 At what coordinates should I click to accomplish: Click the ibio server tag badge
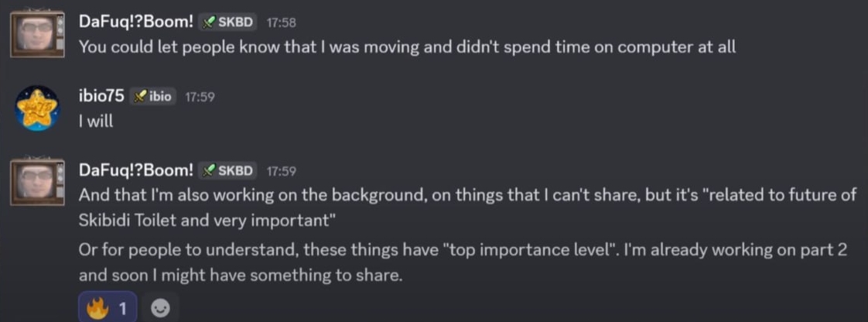pos(153,97)
